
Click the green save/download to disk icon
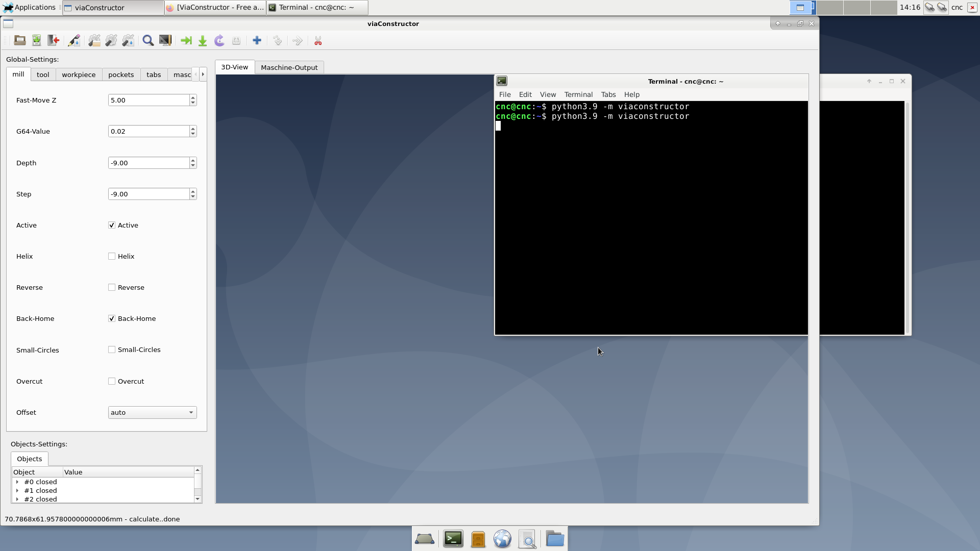[x=37, y=41]
